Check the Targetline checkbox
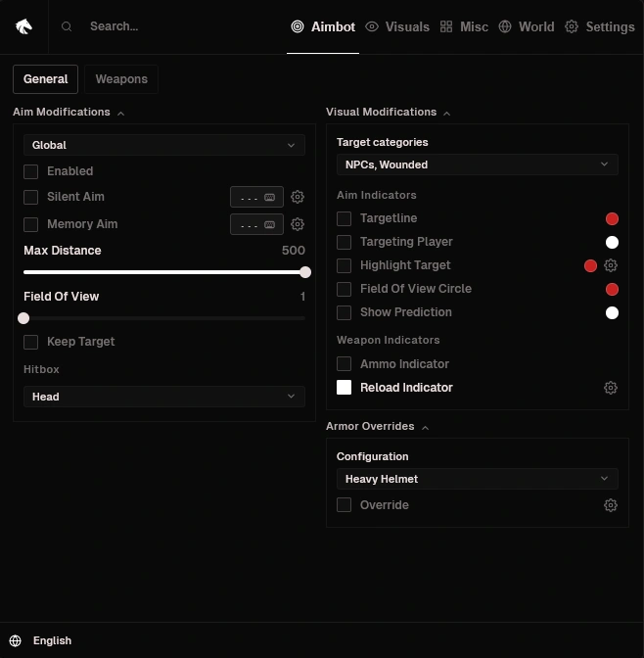The height and width of the screenshot is (658, 644). point(345,218)
